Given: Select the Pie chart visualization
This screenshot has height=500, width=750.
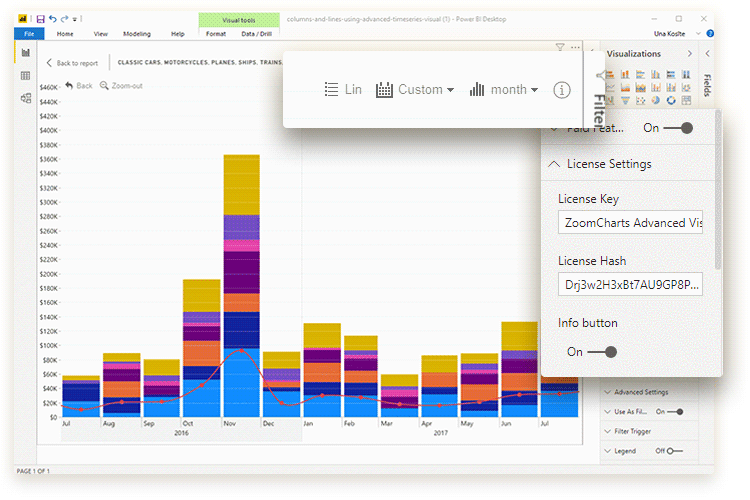Looking at the screenshot, I should pyautogui.click(x=656, y=100).
